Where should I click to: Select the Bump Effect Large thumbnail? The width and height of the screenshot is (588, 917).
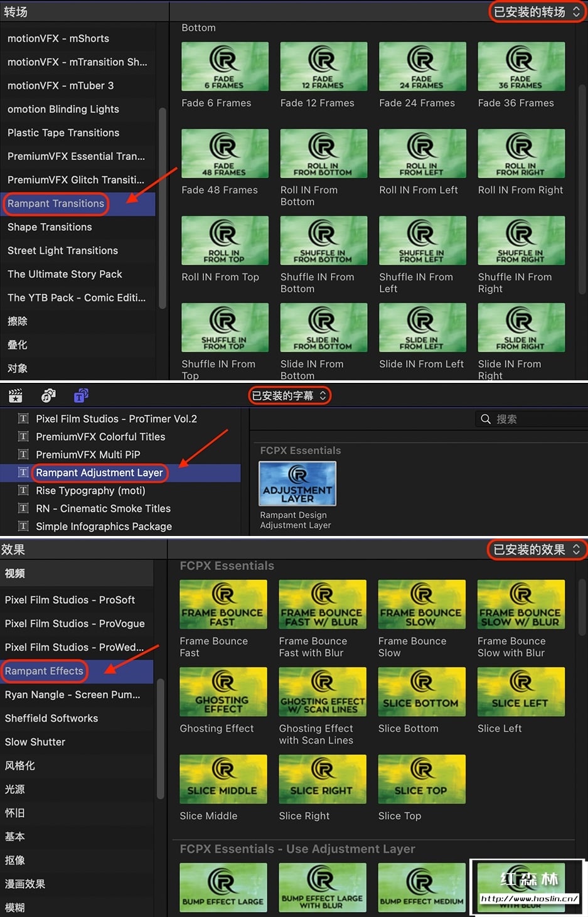pyautogui.click(x=223, y=888)
